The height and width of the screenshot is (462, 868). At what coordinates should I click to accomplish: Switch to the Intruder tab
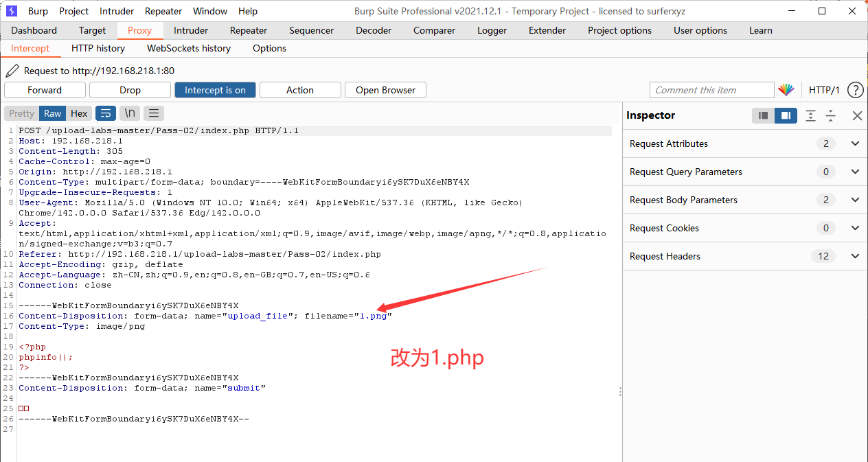coord(191,30)
